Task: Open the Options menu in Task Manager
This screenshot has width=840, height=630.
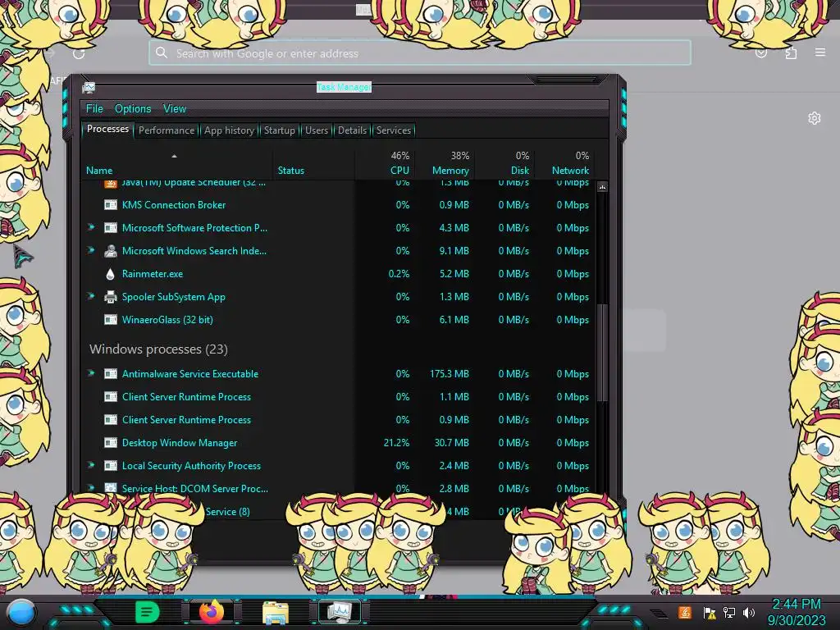Action: click(133, 109)
